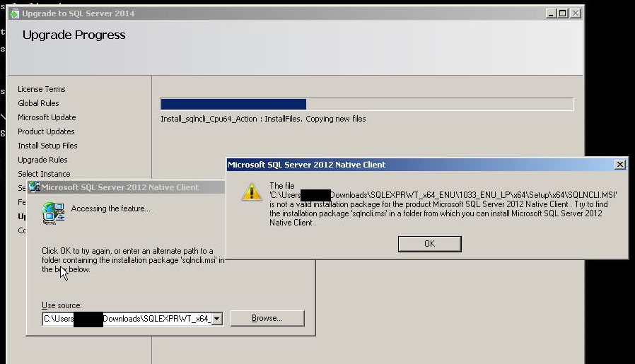Click the warning icon in error dialog
This screenshot has width=635, height=364.
coord(252,192)
